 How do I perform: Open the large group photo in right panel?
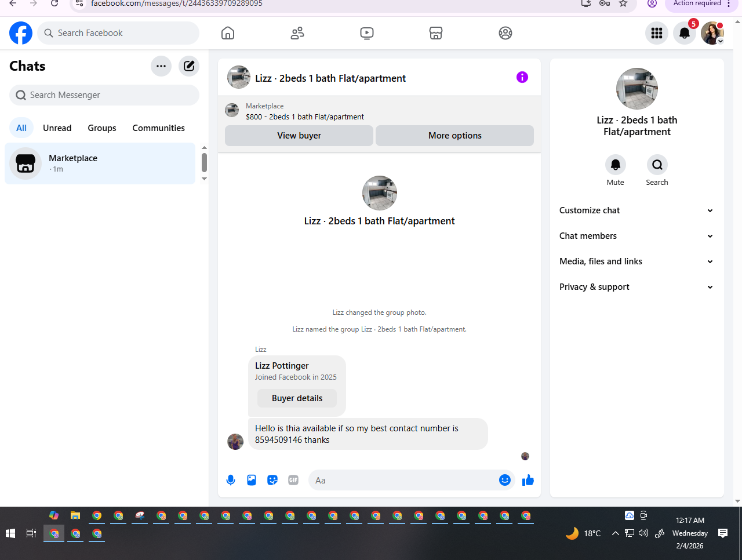(637, 89)
